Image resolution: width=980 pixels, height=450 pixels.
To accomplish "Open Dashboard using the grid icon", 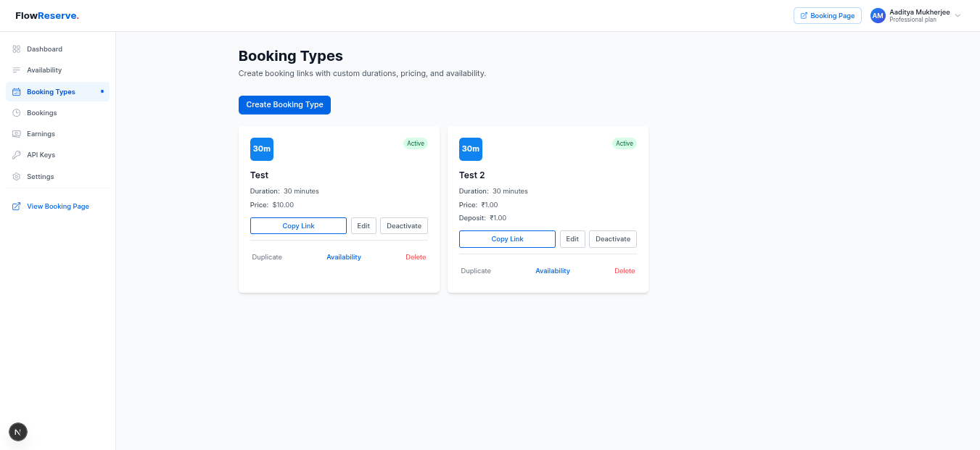I will tap(16, 49).
